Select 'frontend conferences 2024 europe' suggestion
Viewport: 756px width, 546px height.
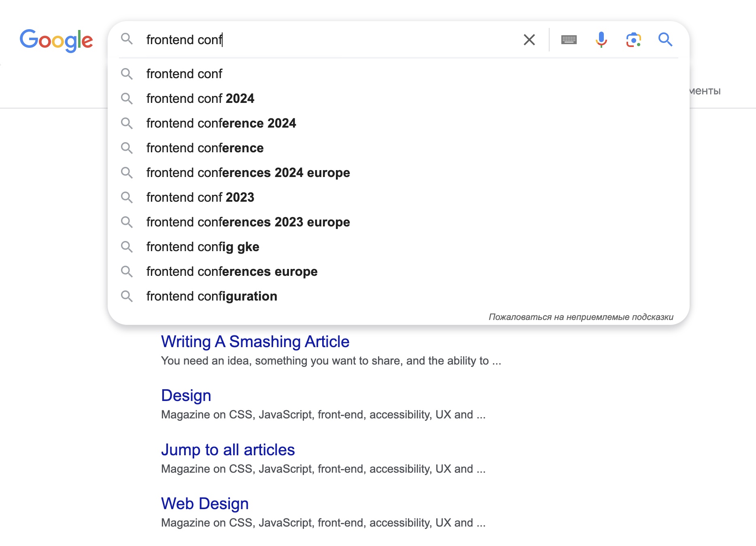[248, 173]
